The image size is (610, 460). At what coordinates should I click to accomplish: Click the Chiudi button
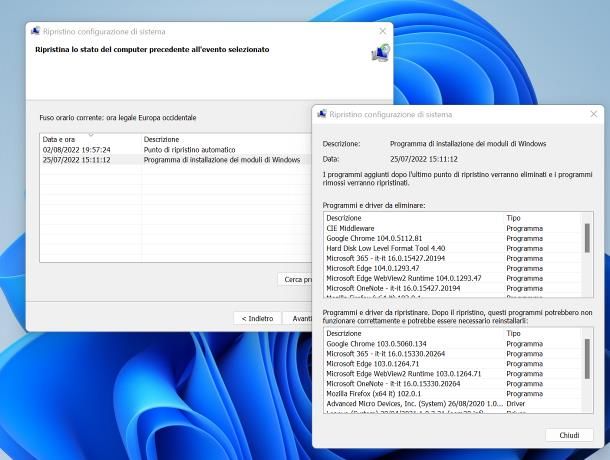tap(569, 435)
